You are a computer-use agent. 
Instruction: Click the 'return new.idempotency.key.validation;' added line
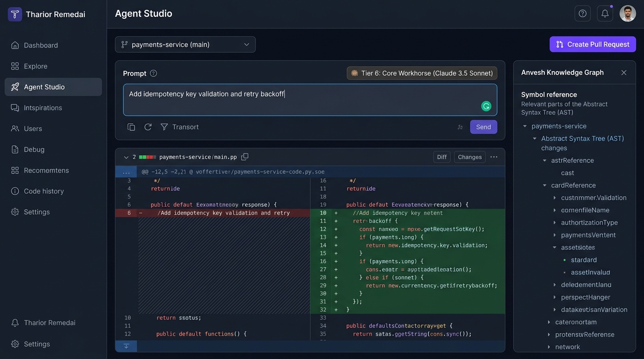[427, 245]
